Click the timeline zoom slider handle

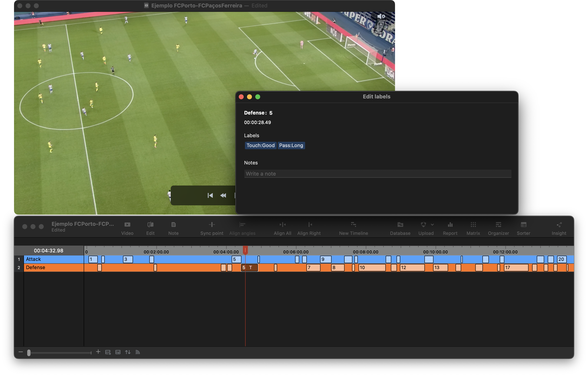(29, 352)
